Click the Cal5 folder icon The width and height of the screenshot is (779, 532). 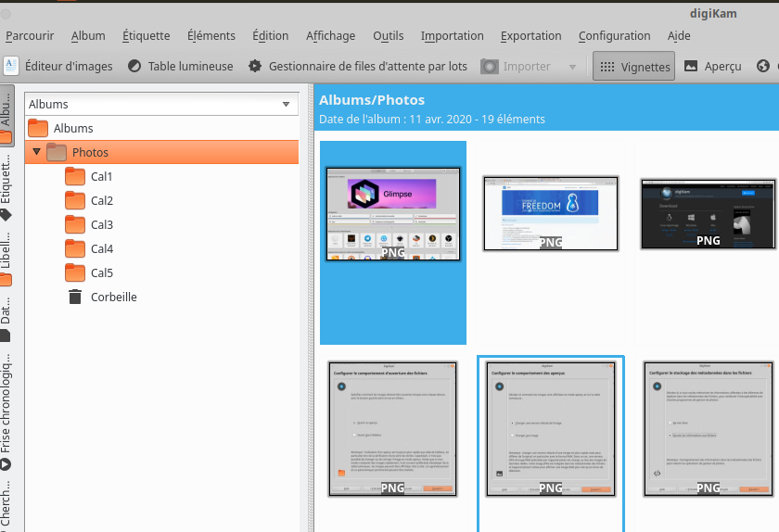(75, 272)
